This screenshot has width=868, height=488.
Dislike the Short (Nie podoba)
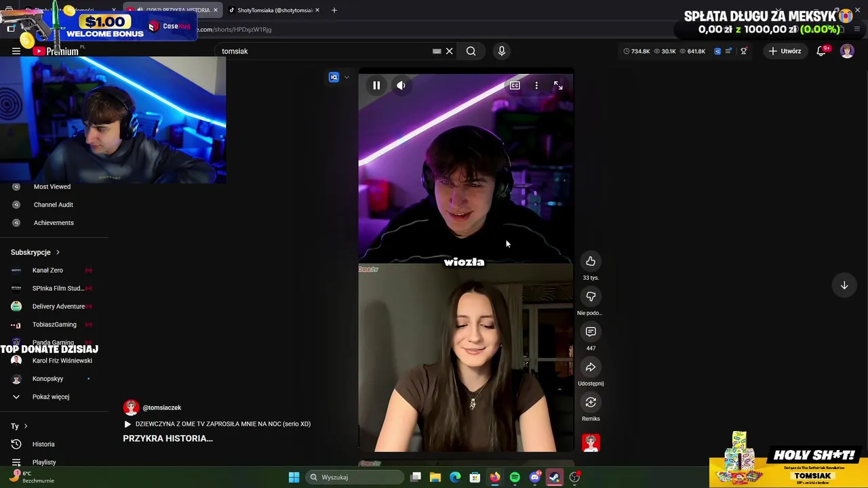(x=591, y=297)
